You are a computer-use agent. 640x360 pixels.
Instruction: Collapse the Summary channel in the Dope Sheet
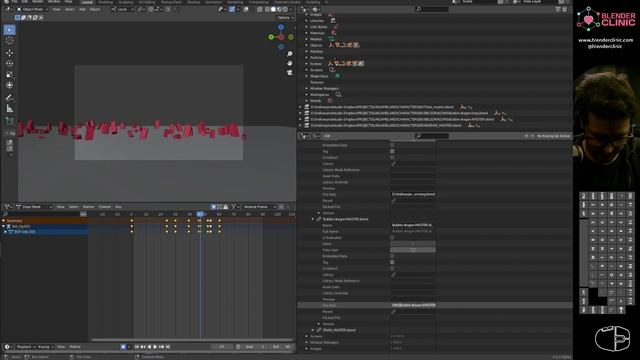click(4, 221)
